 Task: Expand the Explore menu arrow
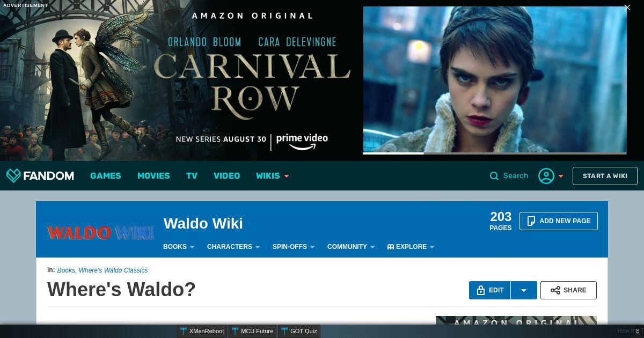[432, 247]
